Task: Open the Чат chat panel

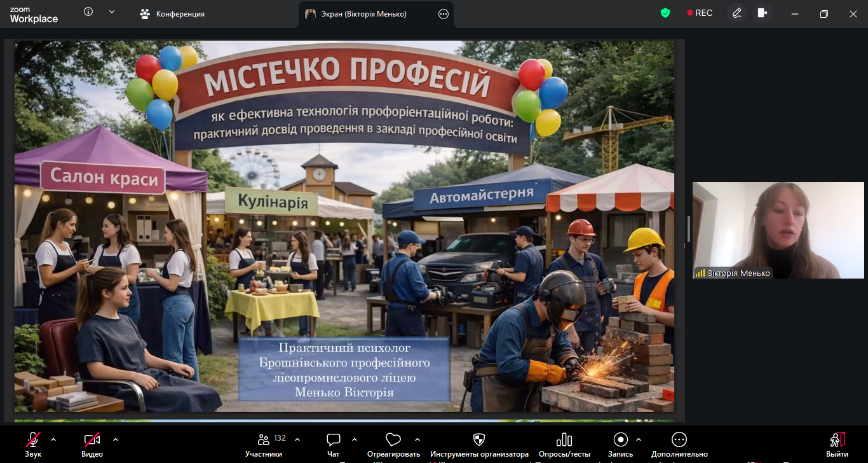Action: pyautogui.click(x=333, y=444)
